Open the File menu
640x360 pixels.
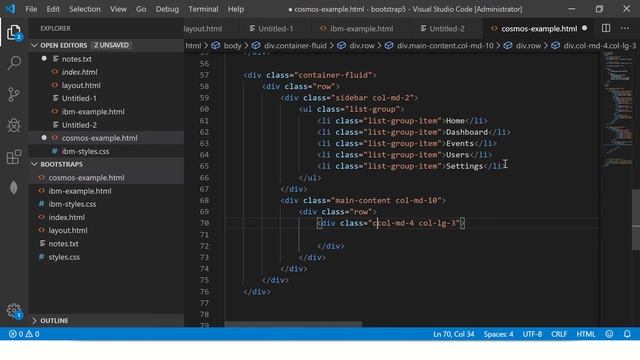pyautogui.click(x=31, y=9)
